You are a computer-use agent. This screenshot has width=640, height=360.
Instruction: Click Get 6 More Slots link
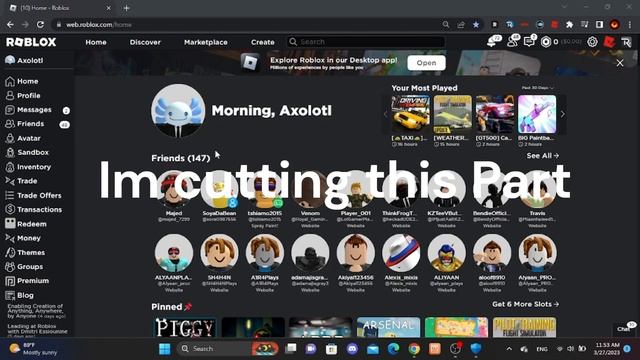click(x=525, y=304)
